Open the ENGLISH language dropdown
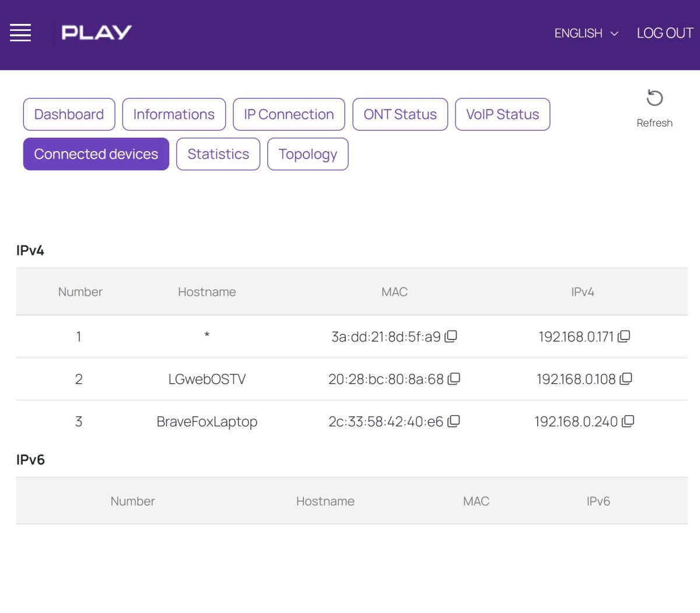 point(586,33)
